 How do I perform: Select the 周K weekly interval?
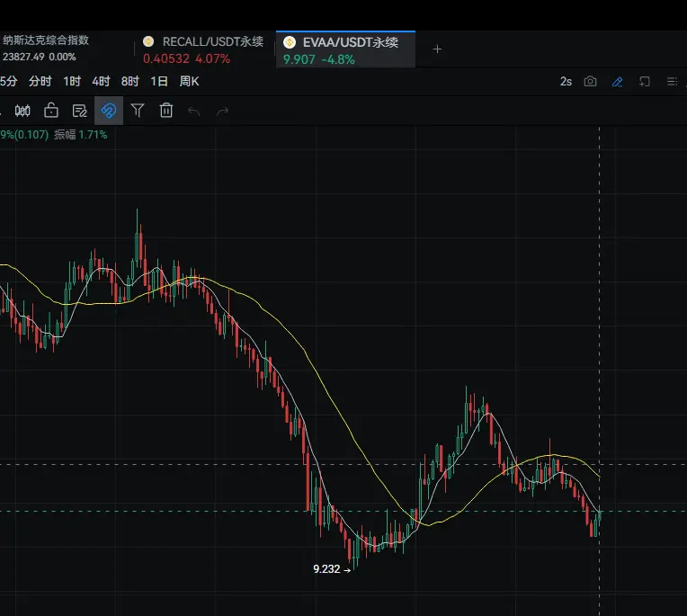189,81
